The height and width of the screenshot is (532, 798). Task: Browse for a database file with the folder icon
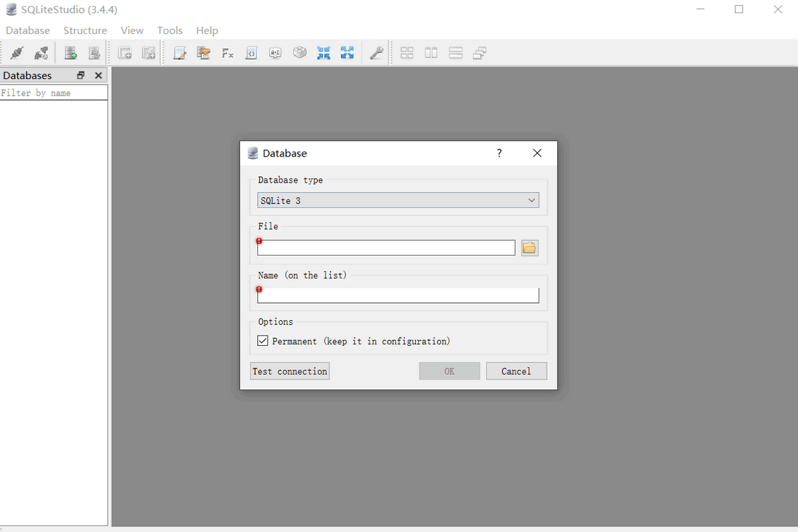click(529, 247)
